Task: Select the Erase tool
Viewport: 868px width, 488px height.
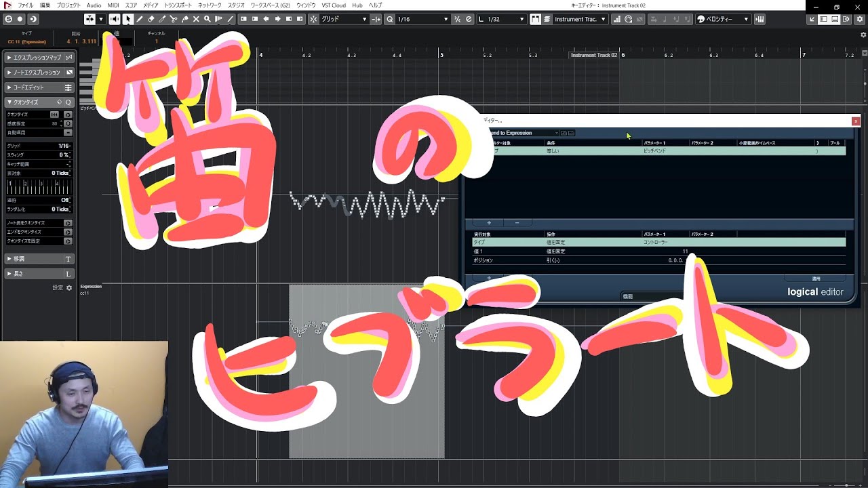Action: pyautogui.click(x=151, y=19)
